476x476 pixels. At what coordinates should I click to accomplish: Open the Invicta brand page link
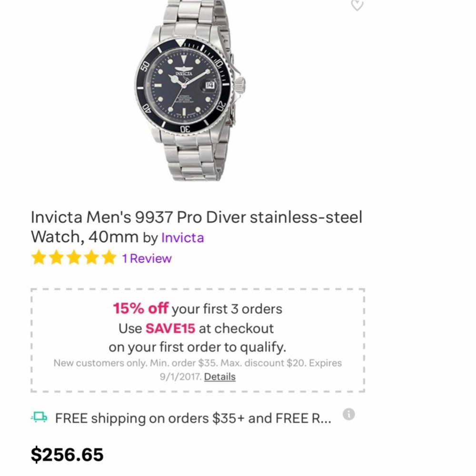point(183,238)
